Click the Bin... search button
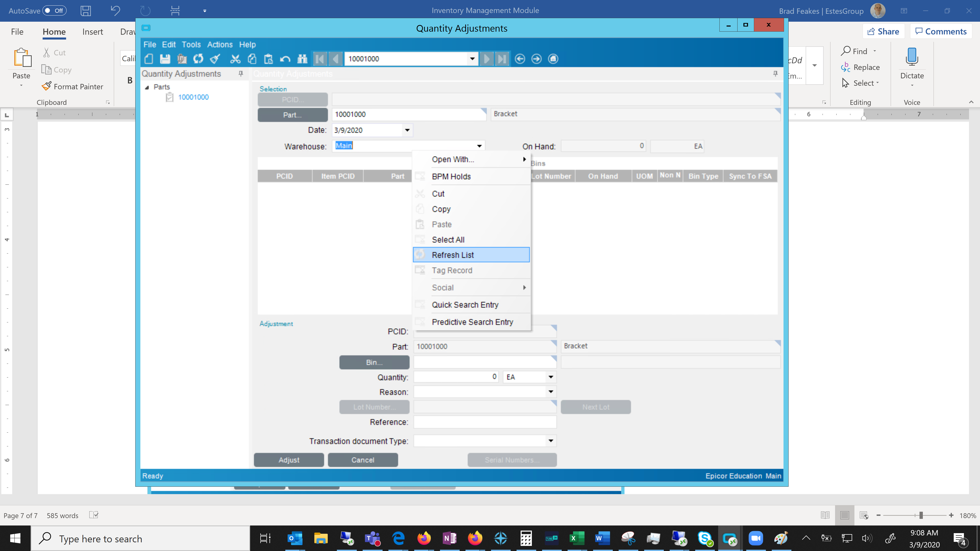The height and width of the screenshot is (551, 980). (x=374, y=362)
